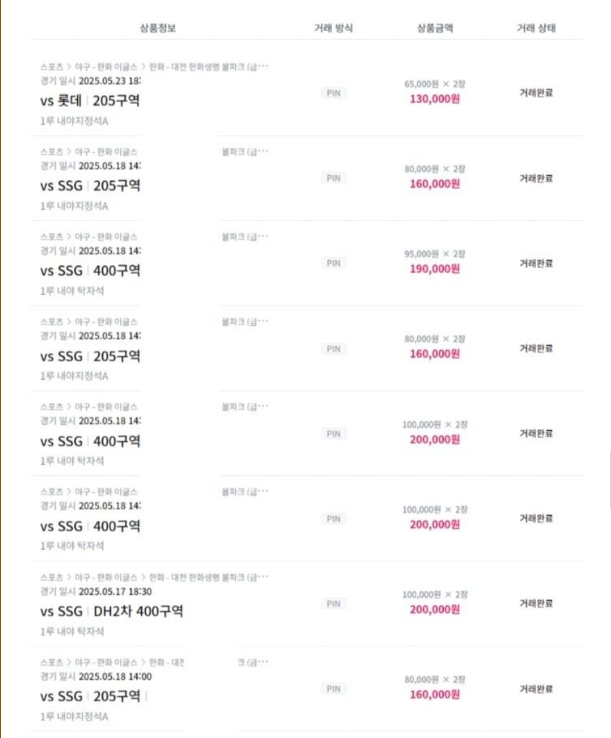Click the 거래 방식 column header

(x=333, y=28)
